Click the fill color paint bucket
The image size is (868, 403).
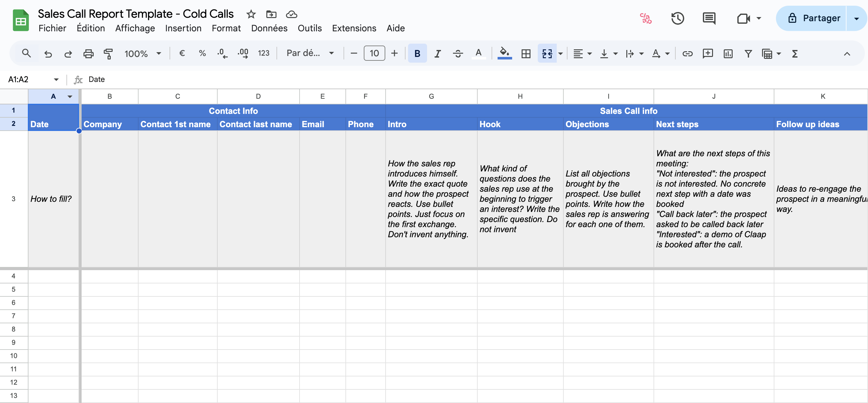[504, 53]
